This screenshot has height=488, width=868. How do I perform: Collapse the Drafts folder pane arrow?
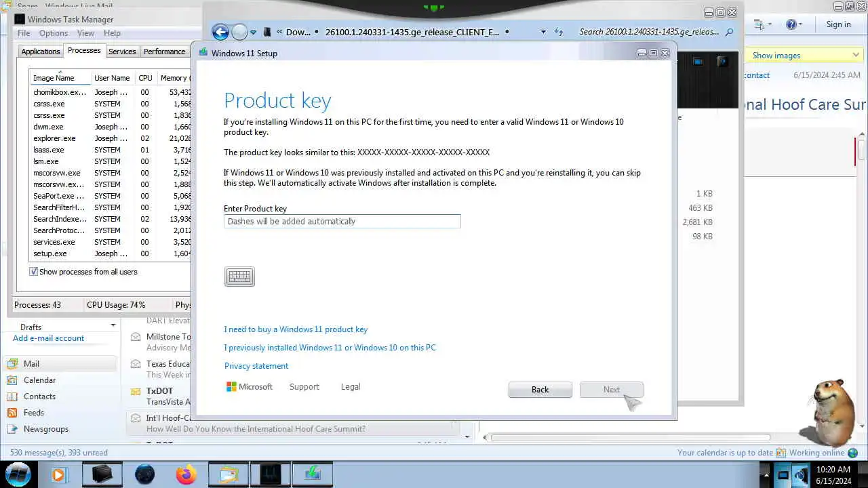click(x=113, y=326)
